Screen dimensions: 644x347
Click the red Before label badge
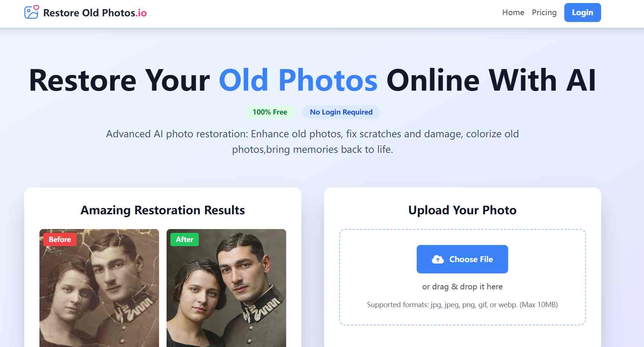coord(60,240)
